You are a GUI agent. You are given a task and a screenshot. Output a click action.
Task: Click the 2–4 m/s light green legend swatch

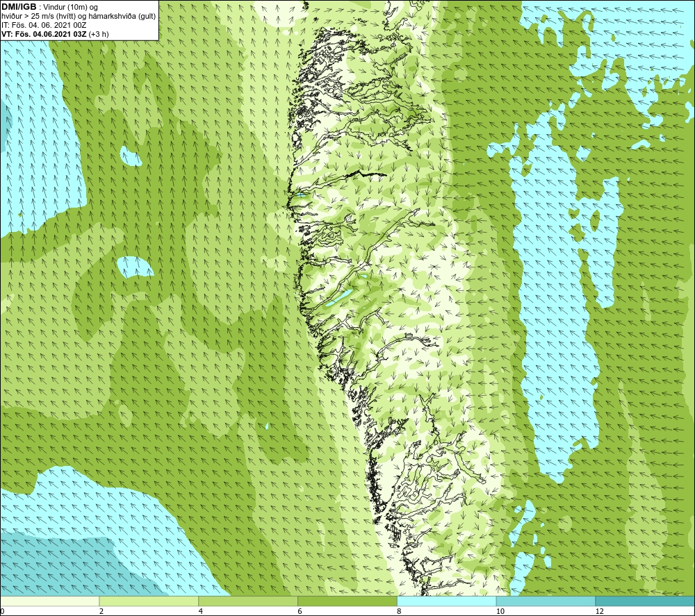pos(149,601)
